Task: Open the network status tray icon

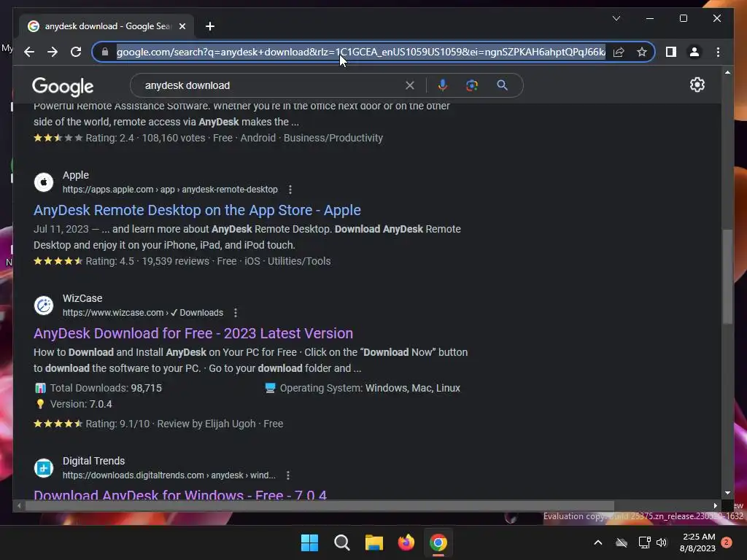Action: point(644,542)
